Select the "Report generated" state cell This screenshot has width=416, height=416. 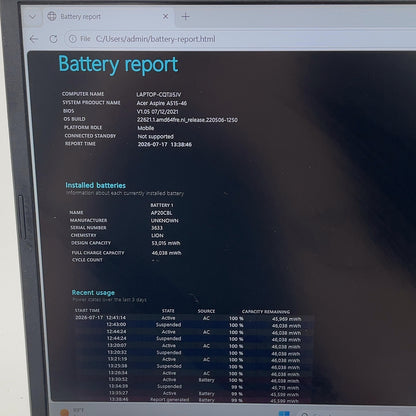click(170, 399)
